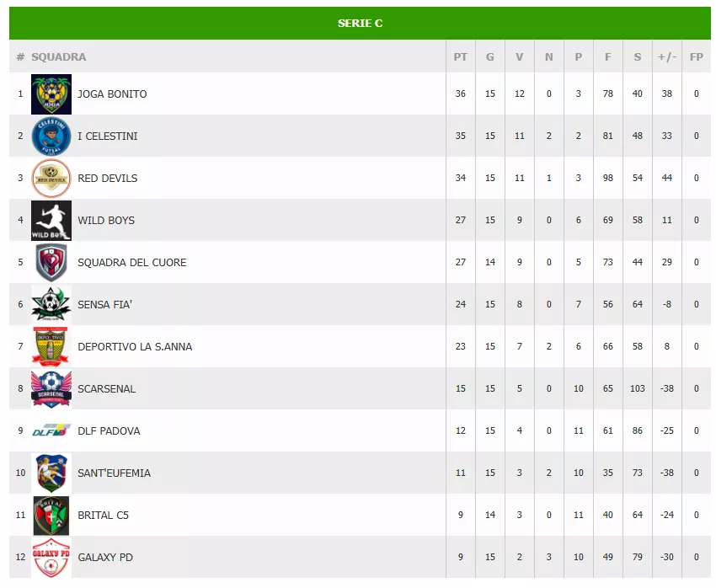Click the DLF Padova logo
The width and height of the screenshot is (716, 588).
[x=51, y=430]
